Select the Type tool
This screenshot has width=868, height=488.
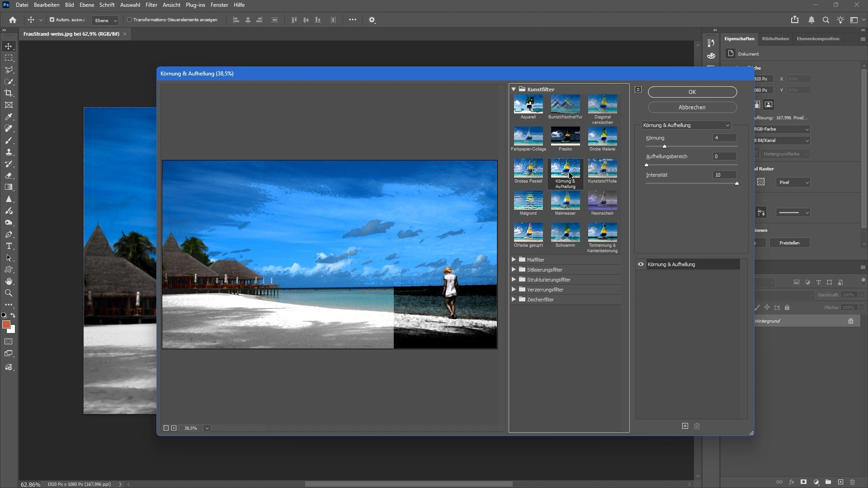click(9, 246)
